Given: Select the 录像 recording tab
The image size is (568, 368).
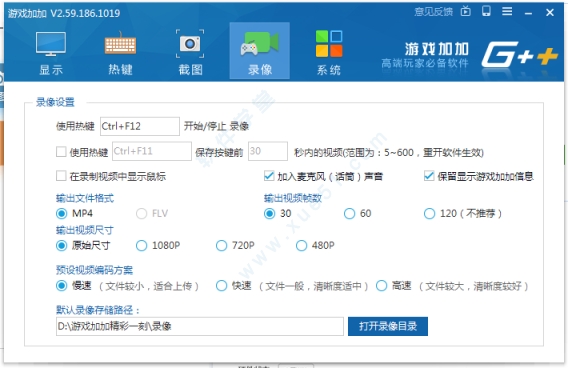Looking at the screenshot, I should click(260, 51).
